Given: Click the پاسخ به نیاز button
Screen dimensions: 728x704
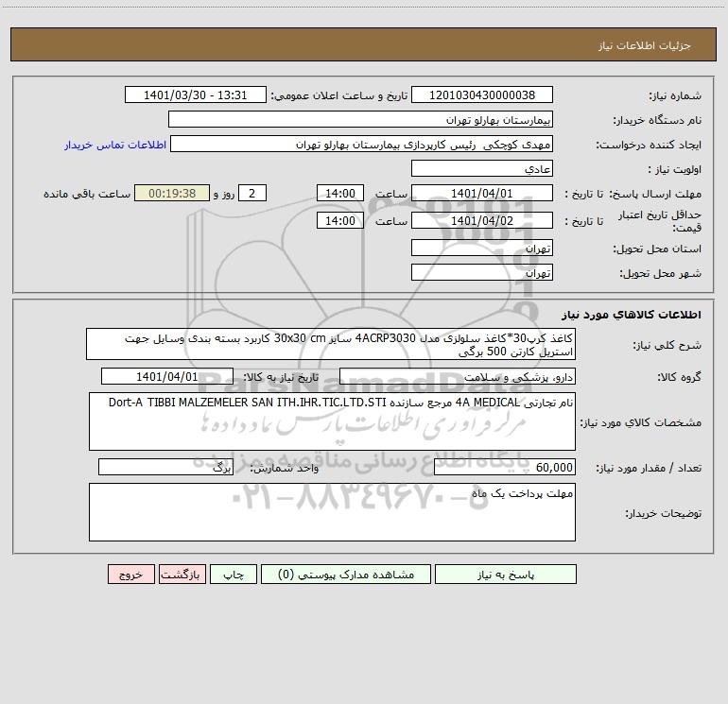Looking at the screenshot, I should pyautogui.click(x=506, y=575).
